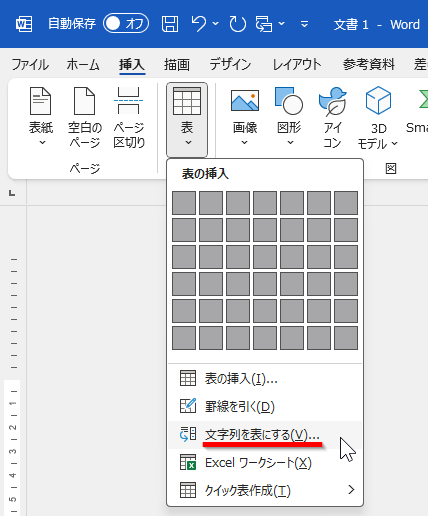Image resolution: width=428 pixels, height=516 pixels.
Task: Click the pencil table icon for 罫線を引く
Action: pos(188,406)
